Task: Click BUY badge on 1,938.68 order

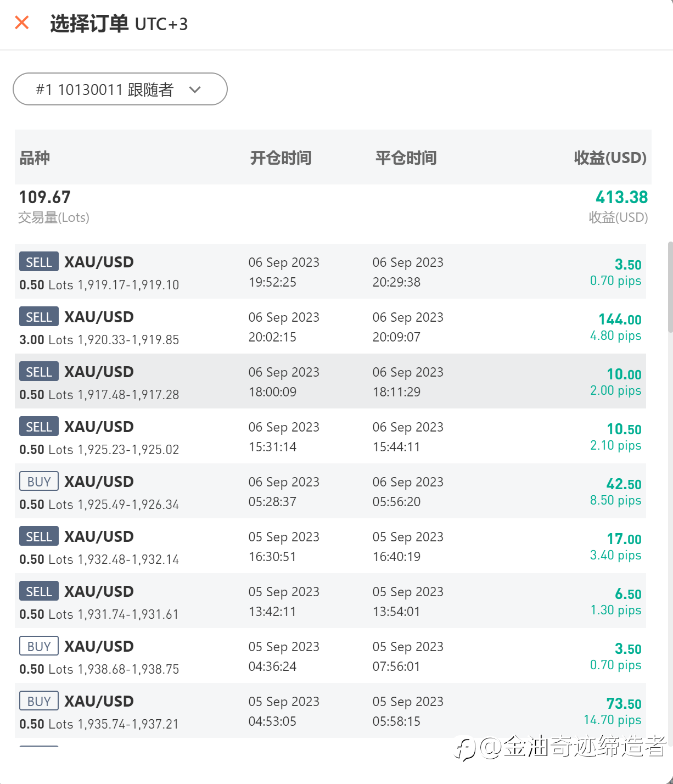Action: pos(39,646)
